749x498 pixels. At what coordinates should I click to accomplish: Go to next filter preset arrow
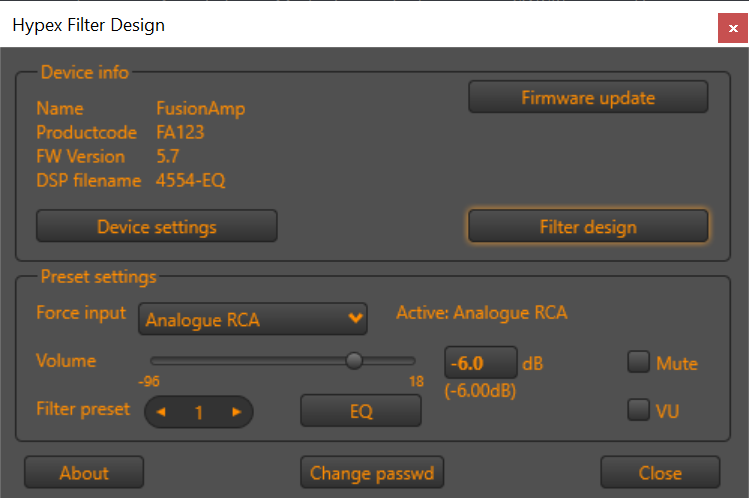[x=236, y=412]
